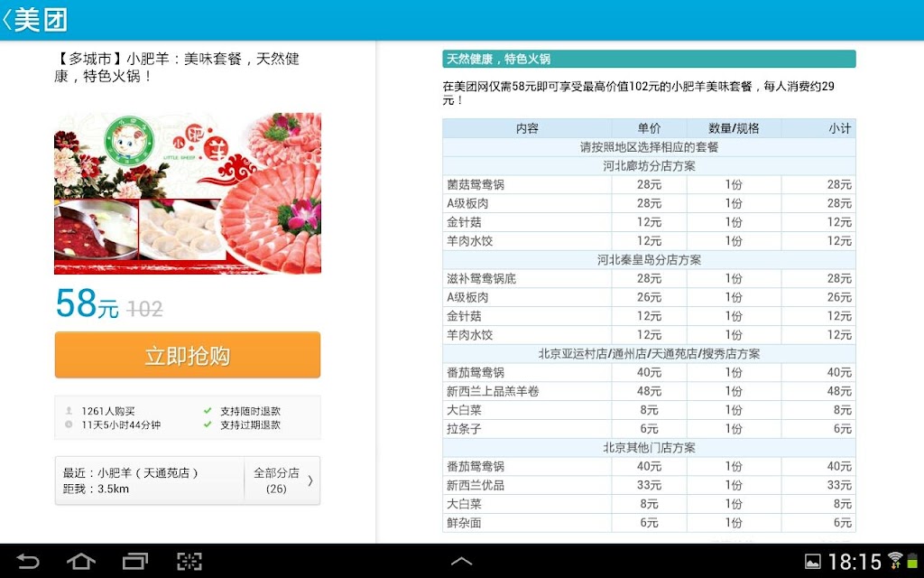Screen dimensions: 924x578
Task: Tap the Wi-Fi signal icon
Action: pyautogui.click(x=895, y=560)
